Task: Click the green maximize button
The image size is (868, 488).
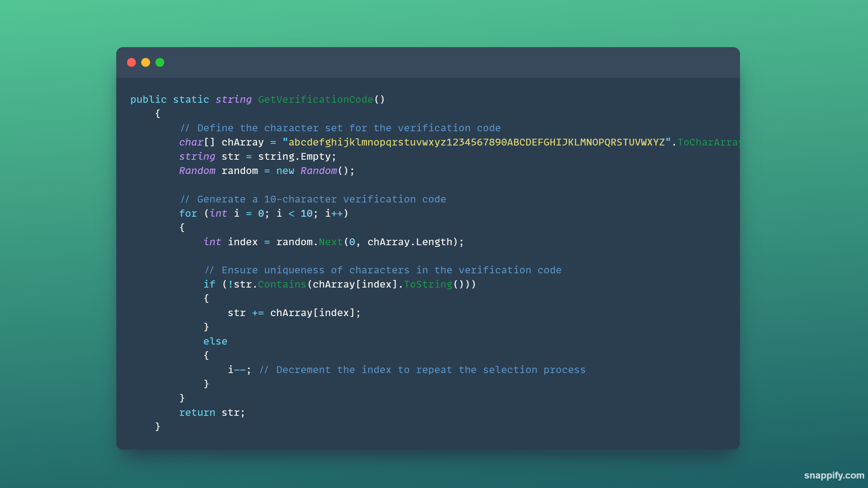Action: [x=160, y=62]
